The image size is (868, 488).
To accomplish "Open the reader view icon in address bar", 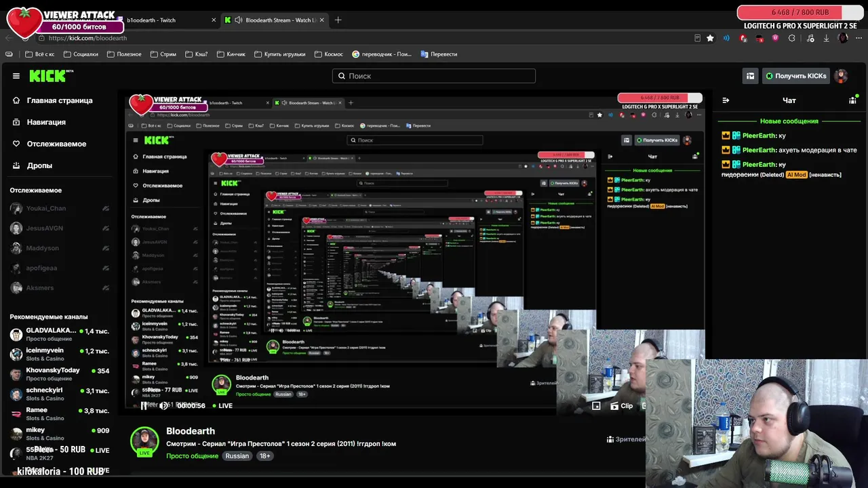I will click(x=697, y=38).
